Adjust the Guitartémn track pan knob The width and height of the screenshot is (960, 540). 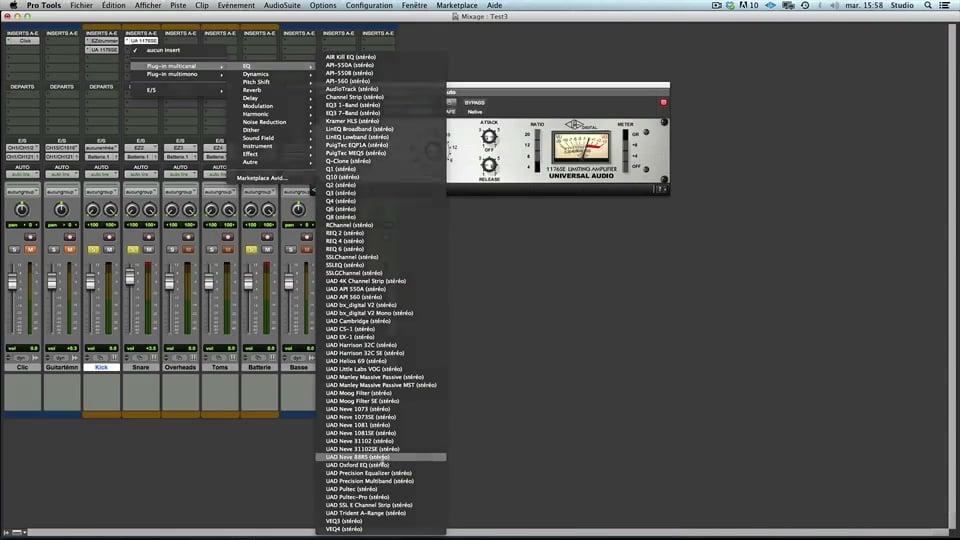pyautogui.click(x=61, y=210)
